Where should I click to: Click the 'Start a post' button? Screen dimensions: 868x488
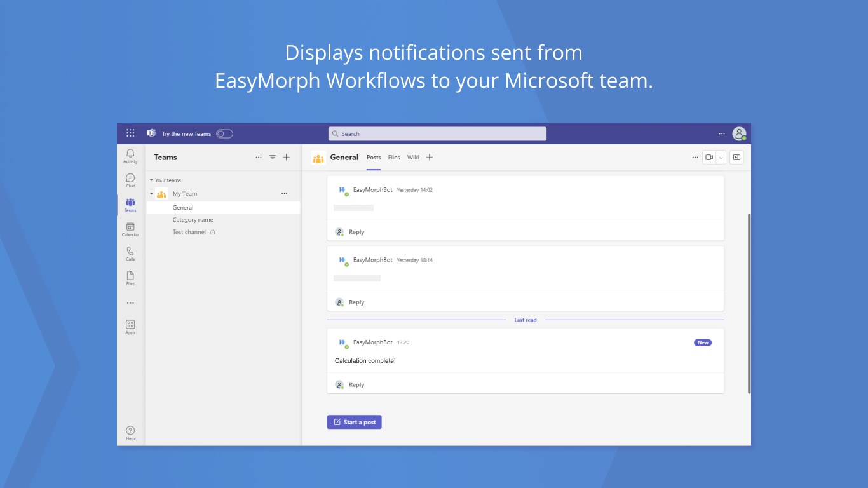tap(355, 422)
